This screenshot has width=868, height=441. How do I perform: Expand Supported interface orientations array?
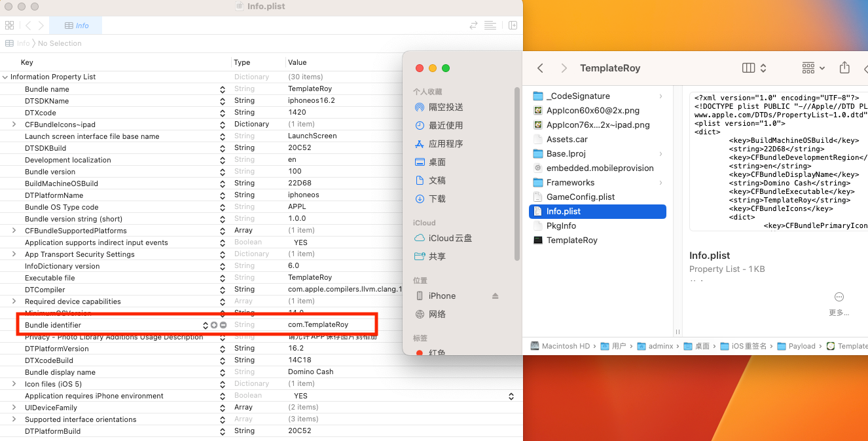click(x=14, y=419)
